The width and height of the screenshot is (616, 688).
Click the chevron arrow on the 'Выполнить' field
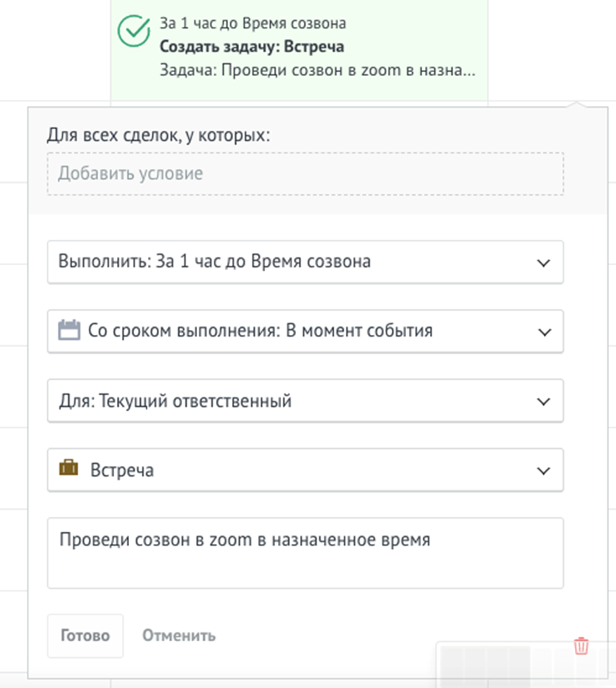(x=543, y=262)
